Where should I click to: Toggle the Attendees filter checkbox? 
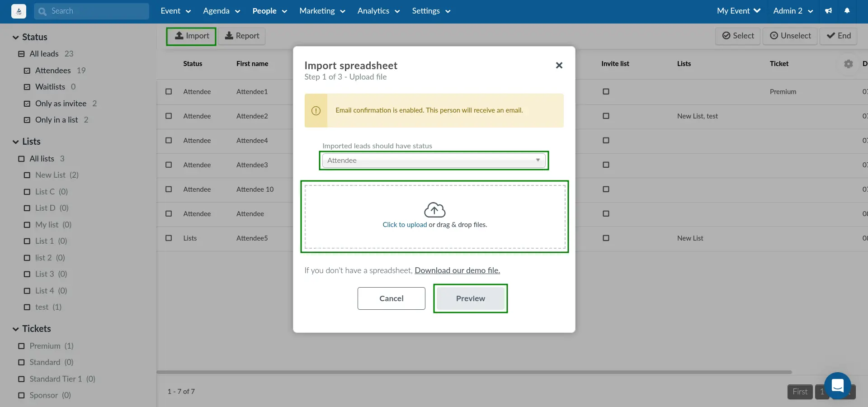coord(27,71)
